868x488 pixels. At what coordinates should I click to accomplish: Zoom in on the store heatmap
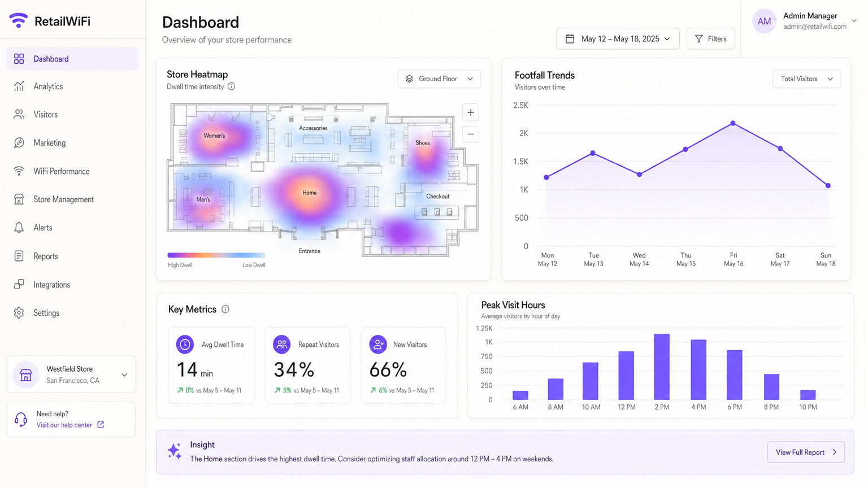tap(470, 112)
